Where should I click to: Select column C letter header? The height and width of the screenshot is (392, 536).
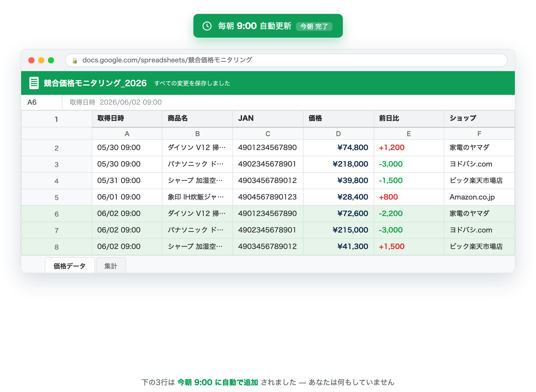point(268,134)
